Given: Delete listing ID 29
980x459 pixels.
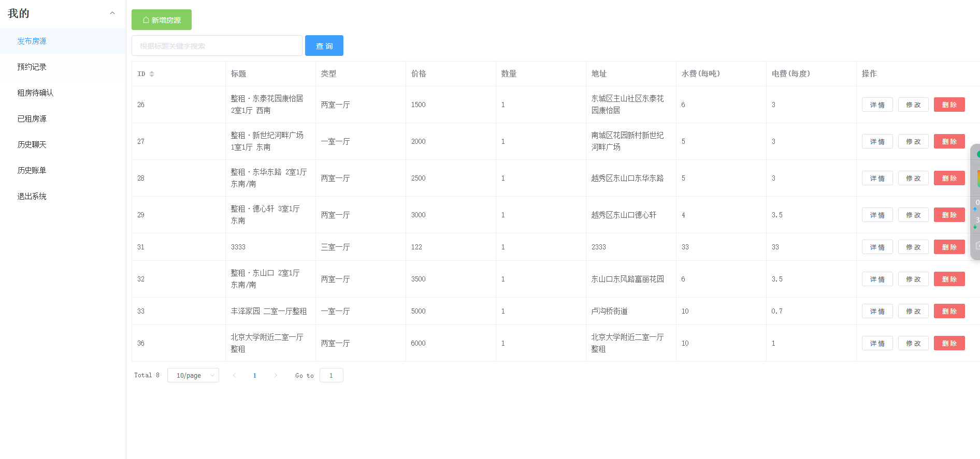Looking at the screenshot, I should point(949,215).
